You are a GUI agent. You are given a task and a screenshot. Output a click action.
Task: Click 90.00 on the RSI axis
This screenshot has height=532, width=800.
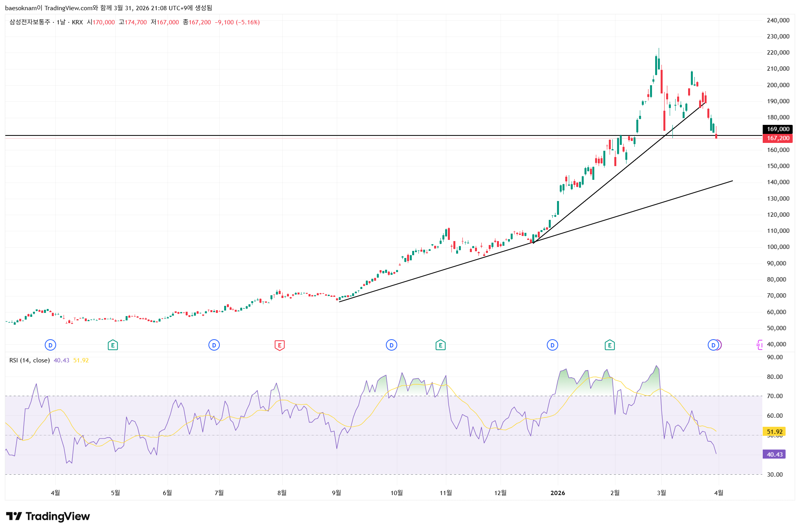[775, 357]
